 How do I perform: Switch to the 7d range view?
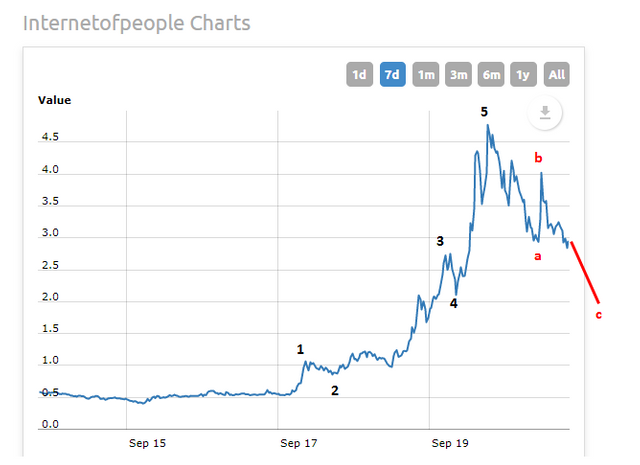392,74
